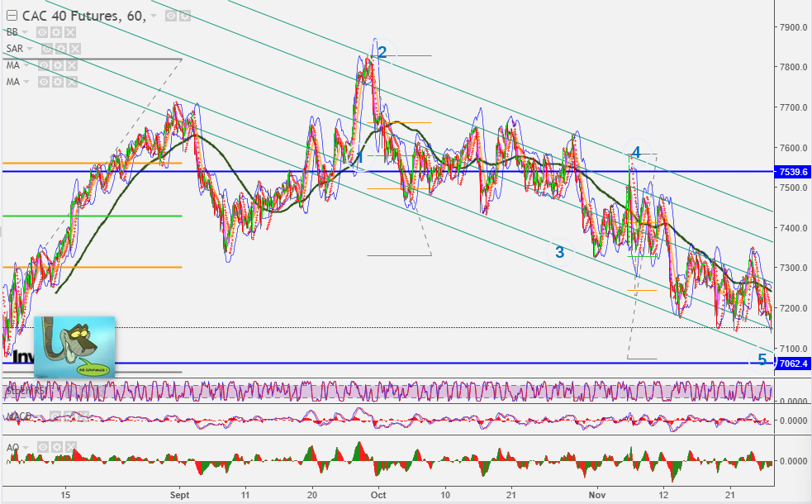Select wave label 4 on chart

coord(636,152)
